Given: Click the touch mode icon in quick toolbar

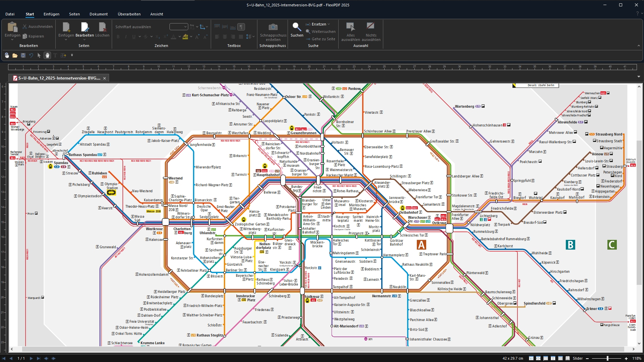Looking at the screenshot, I should 7,55.
